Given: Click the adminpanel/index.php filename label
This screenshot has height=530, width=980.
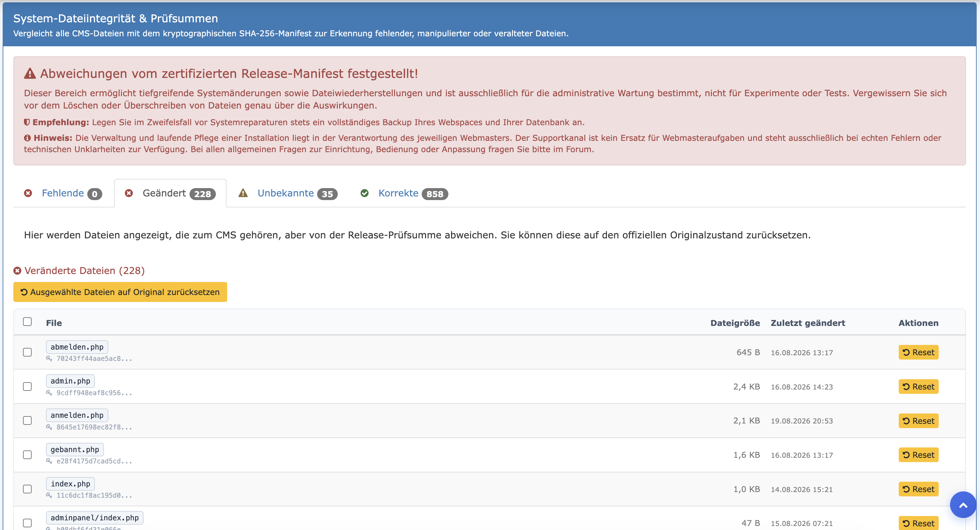Looking at the screenshot, I should pyautogui.click(x=95, y=517).
